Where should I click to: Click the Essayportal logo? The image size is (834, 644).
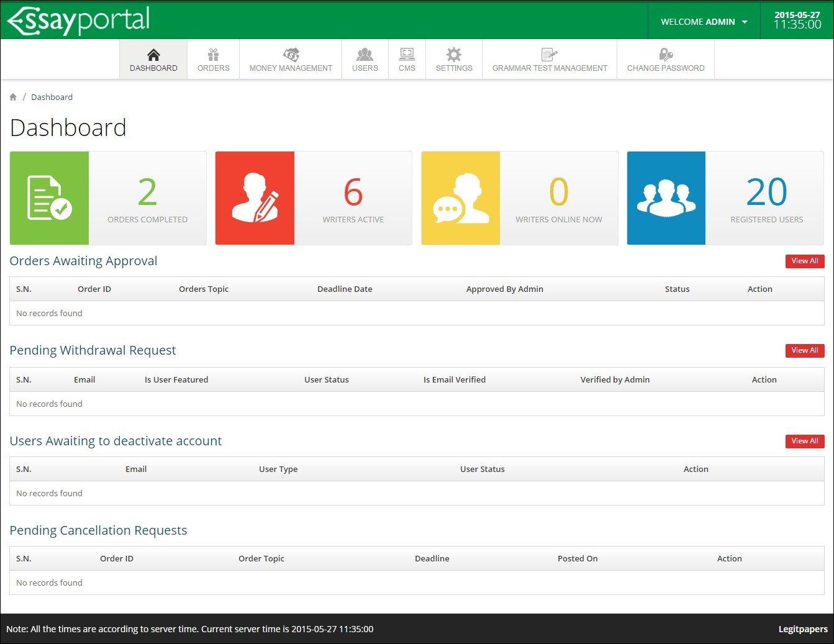78,20
